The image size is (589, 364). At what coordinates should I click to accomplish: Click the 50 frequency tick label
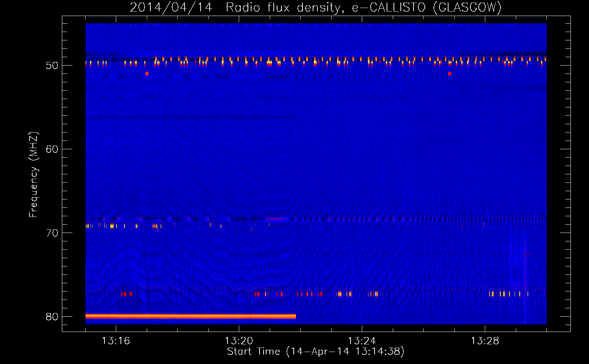52,66
